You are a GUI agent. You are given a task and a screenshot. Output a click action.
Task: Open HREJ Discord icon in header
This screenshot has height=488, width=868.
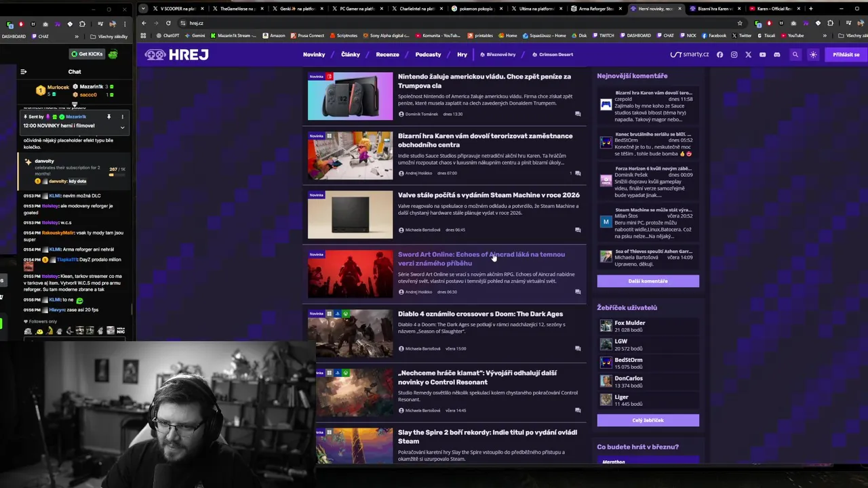(x=776, y=54)
